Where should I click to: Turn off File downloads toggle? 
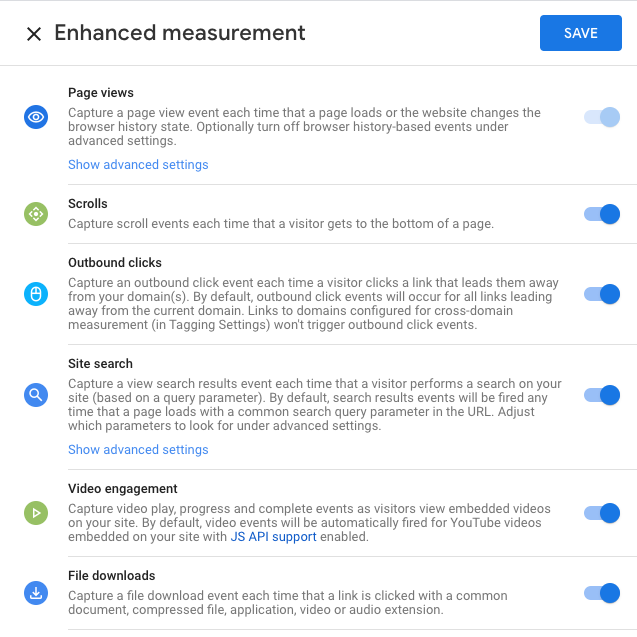pos(602,593)
